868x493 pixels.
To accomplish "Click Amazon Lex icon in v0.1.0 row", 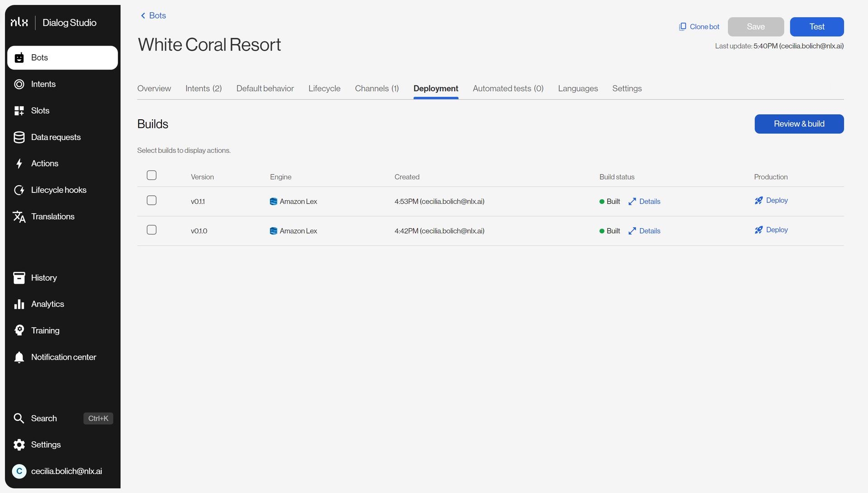I will (x=274, y=231).
